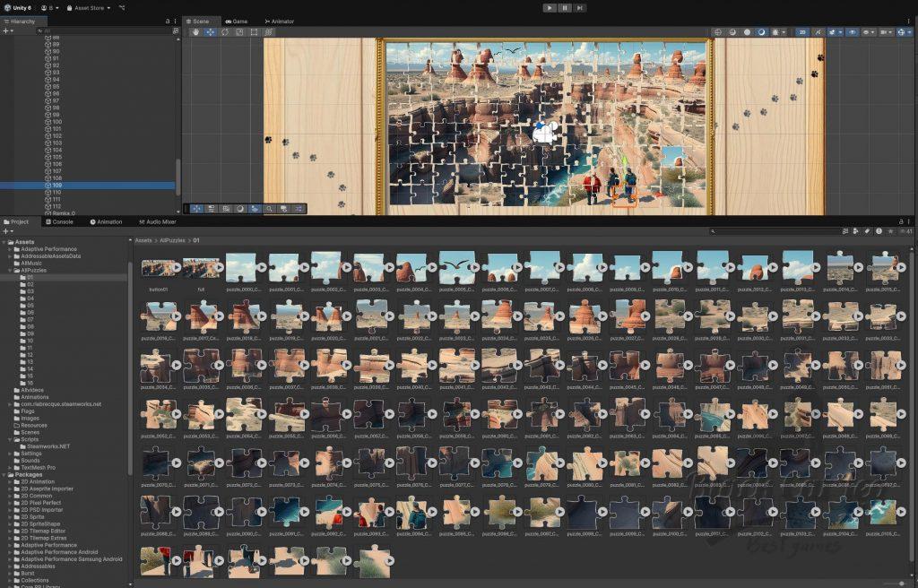This screenshot has height=588, width=918.
Task: Click the globe draw mode icon in Scene toolbar
Action: pos(718,32)
